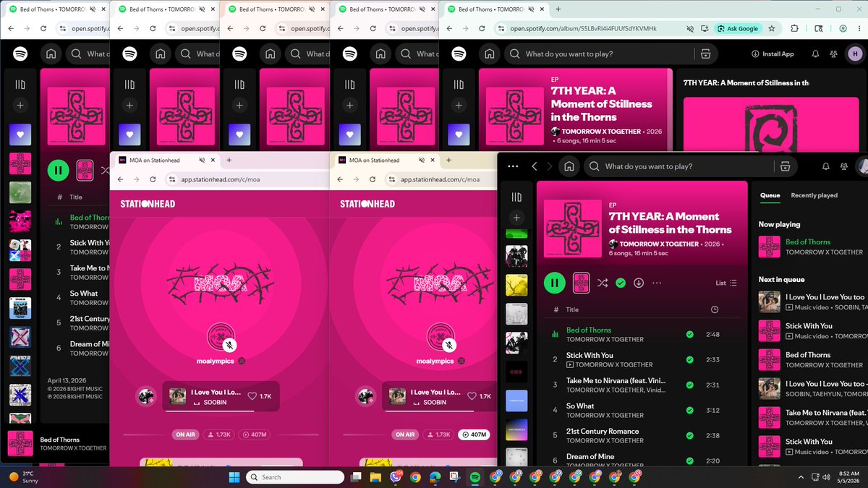Switch to the Queue tab
This screenshot has width=868, height=488.
770,195
